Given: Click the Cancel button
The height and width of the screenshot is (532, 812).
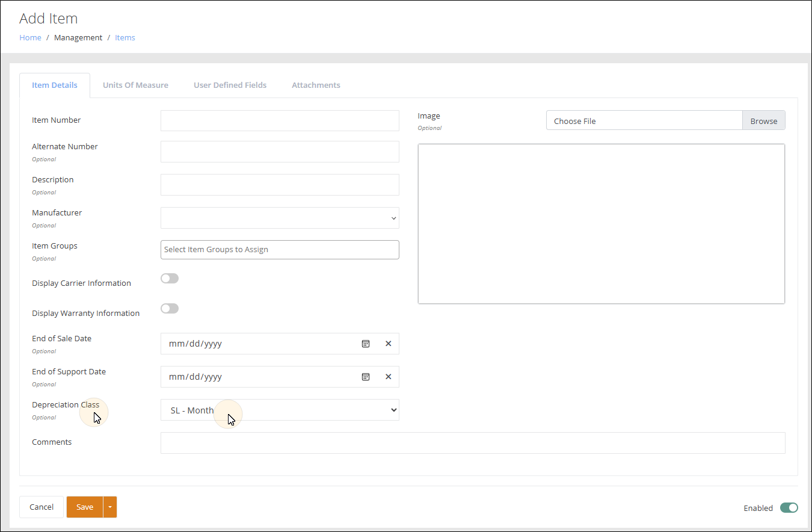Looking at the screenshot, I should coord(42,507).
